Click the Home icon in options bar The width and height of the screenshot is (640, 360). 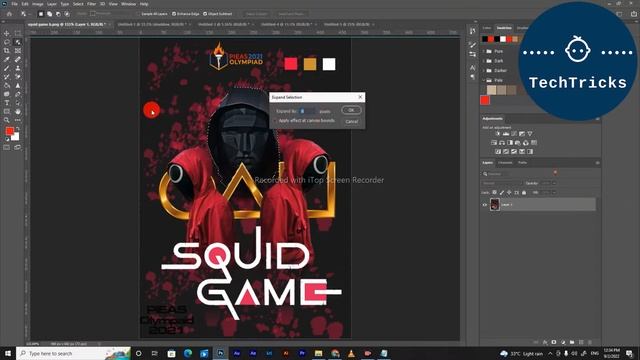[9, 14]
